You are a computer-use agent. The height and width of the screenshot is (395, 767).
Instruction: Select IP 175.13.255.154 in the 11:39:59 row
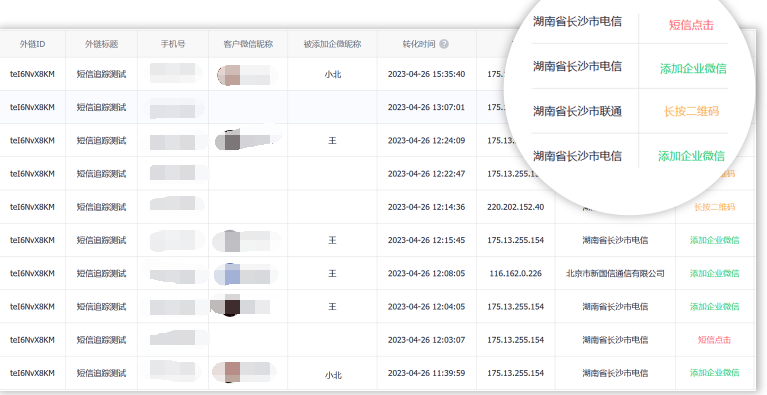[x=516, y=373]
